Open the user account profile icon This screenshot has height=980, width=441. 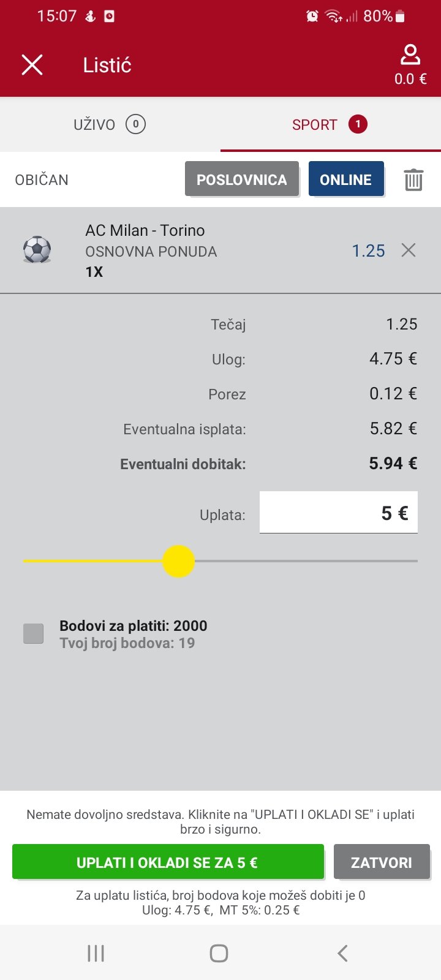[x=410, y=55]
